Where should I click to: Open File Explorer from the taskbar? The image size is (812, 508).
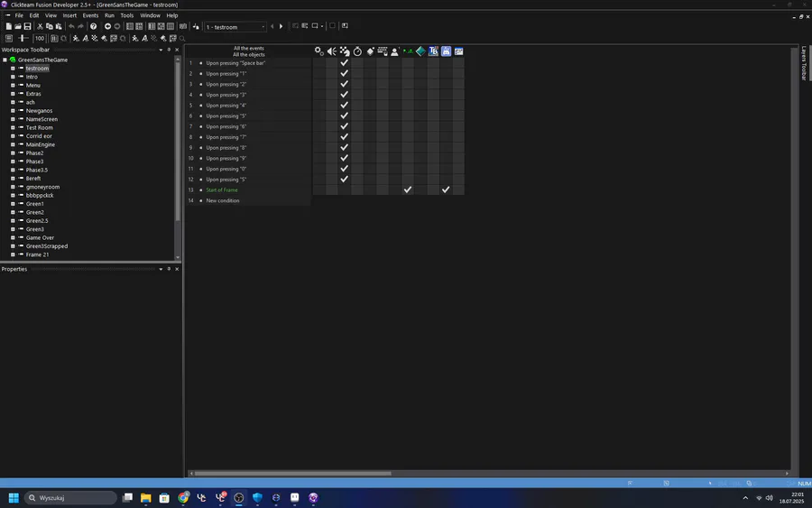click(145, 498)
